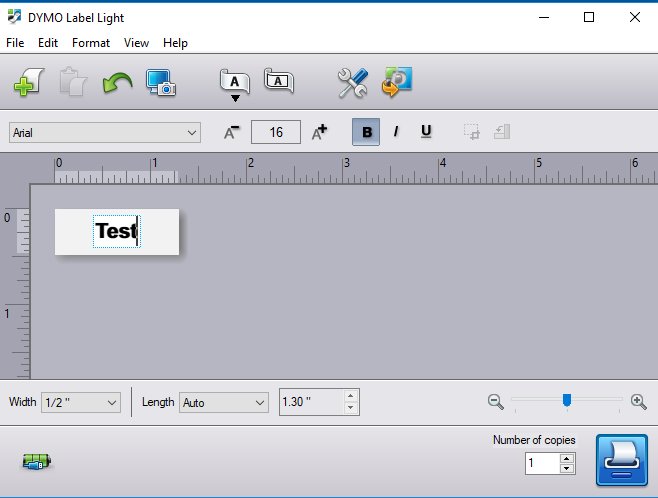Click the New Label icon with green plus
The image size is (658, 498).
29,82
